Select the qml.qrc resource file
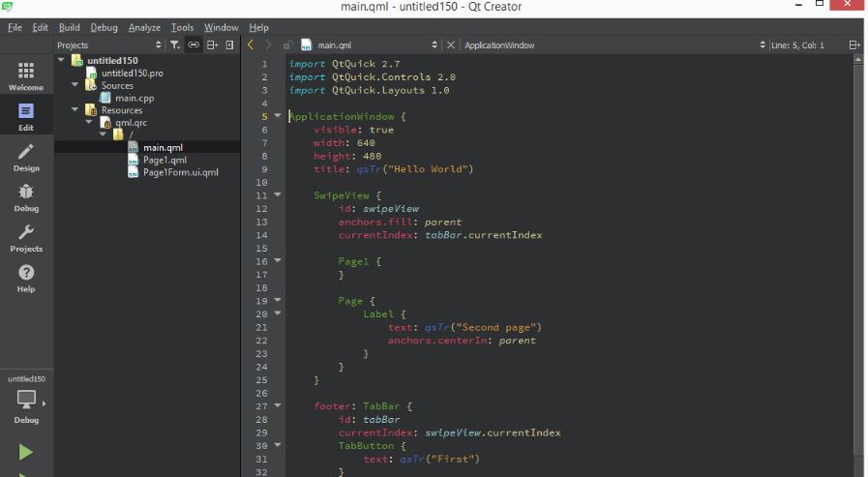This screenshot has height=477, width=868. pos(131,122)
